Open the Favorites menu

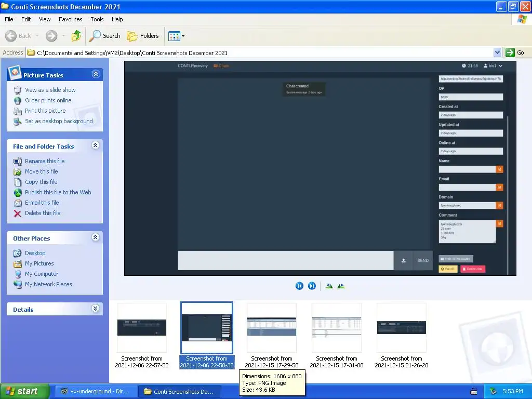[70, 19]
